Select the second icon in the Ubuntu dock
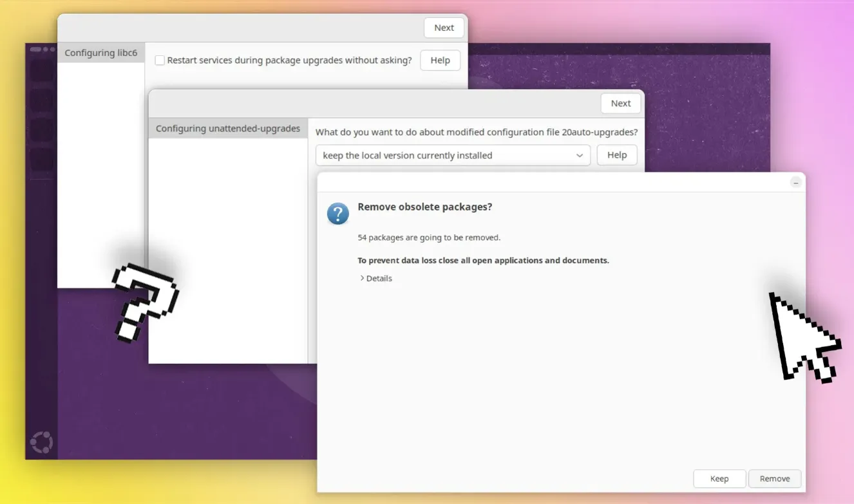 pyautogui.click(x=43, y=100)
